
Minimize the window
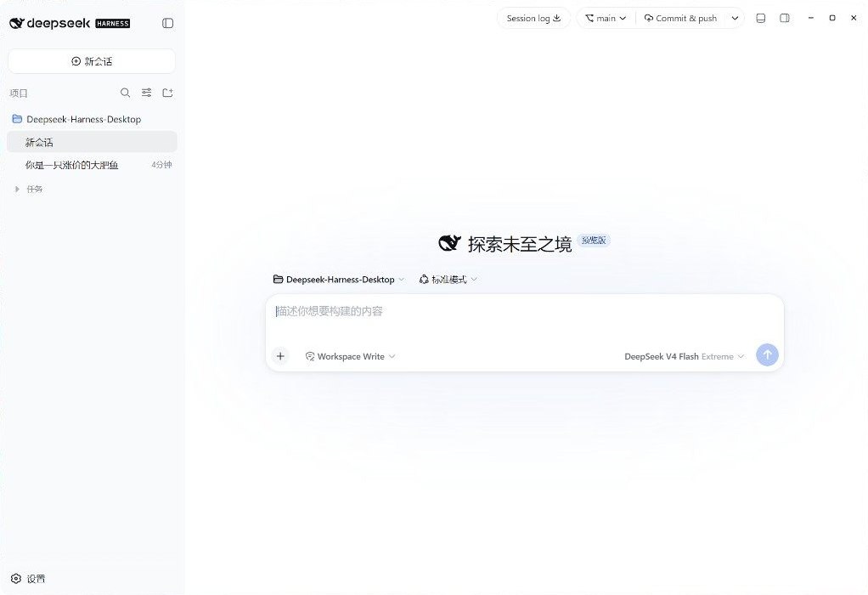(x=811, y=18)
